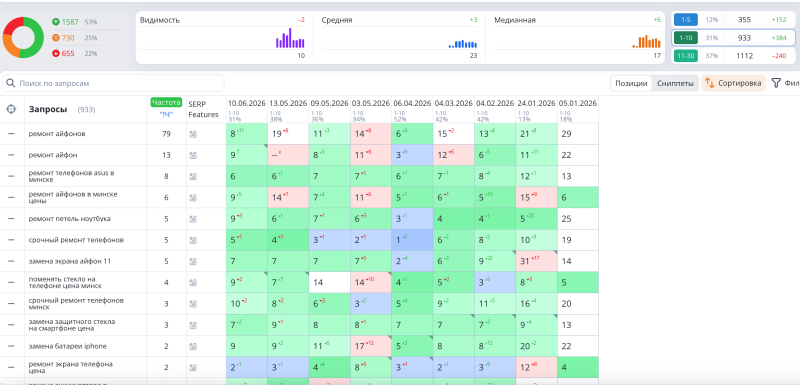
Task: Click the blue Средняя bar chart
Action: coord(463,44)
